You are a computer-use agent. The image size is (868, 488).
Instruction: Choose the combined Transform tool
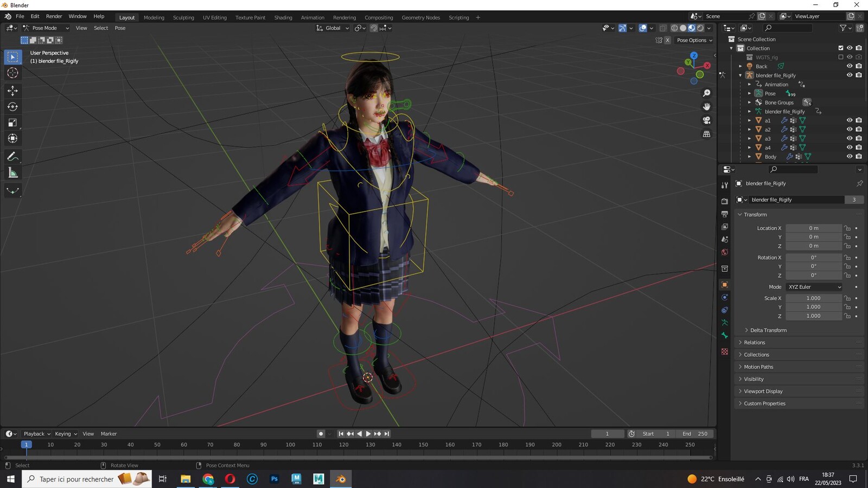tap(12, 139)
